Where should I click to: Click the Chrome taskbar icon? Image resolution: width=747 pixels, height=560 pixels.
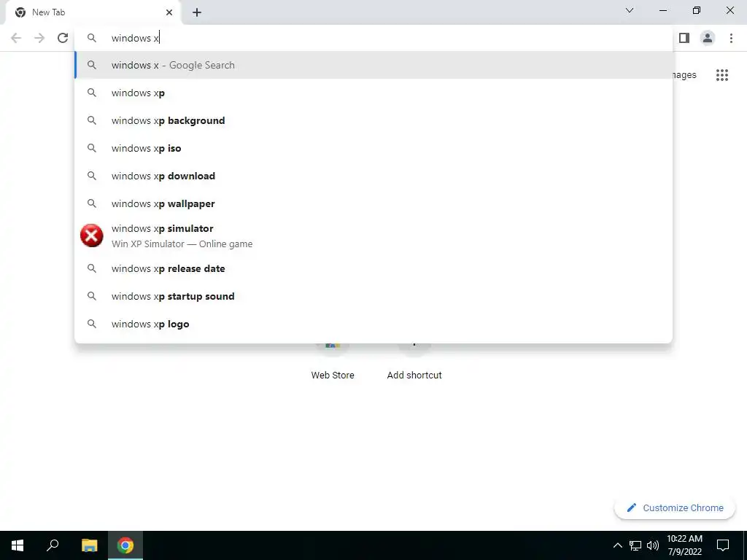point(125,545)
